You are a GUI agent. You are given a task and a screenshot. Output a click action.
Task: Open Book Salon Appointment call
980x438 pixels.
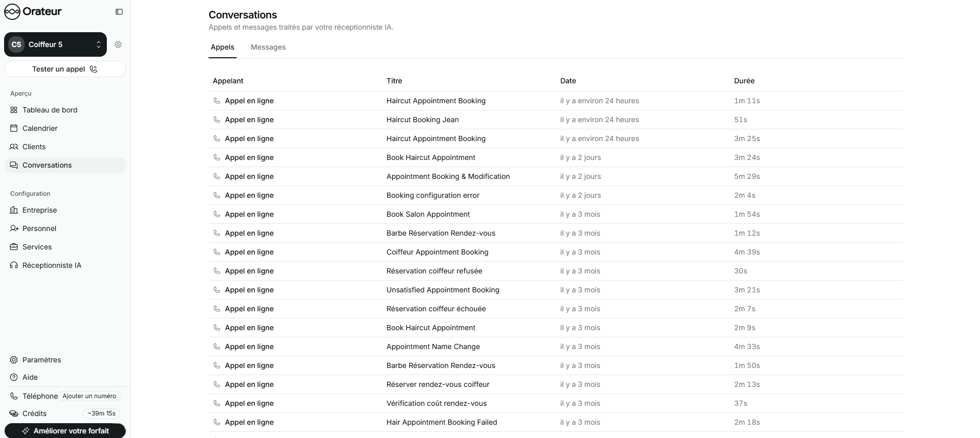coord(556,214)
